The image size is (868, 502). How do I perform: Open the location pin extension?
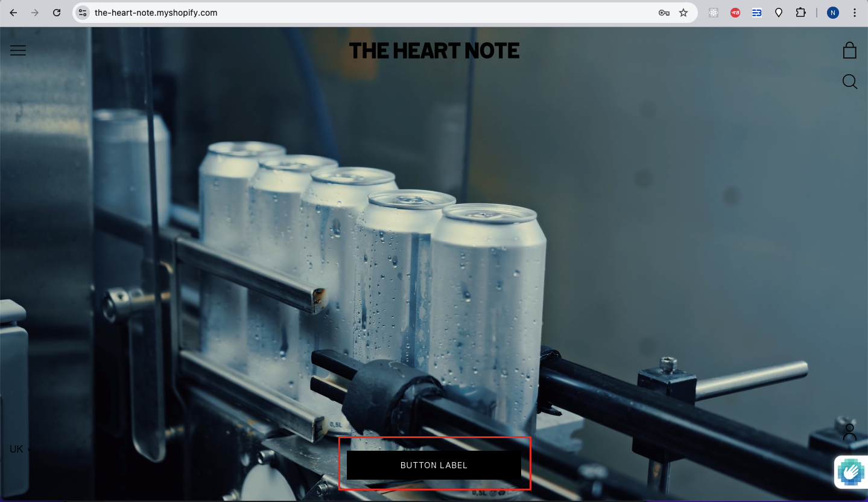(x=779, y=13)
